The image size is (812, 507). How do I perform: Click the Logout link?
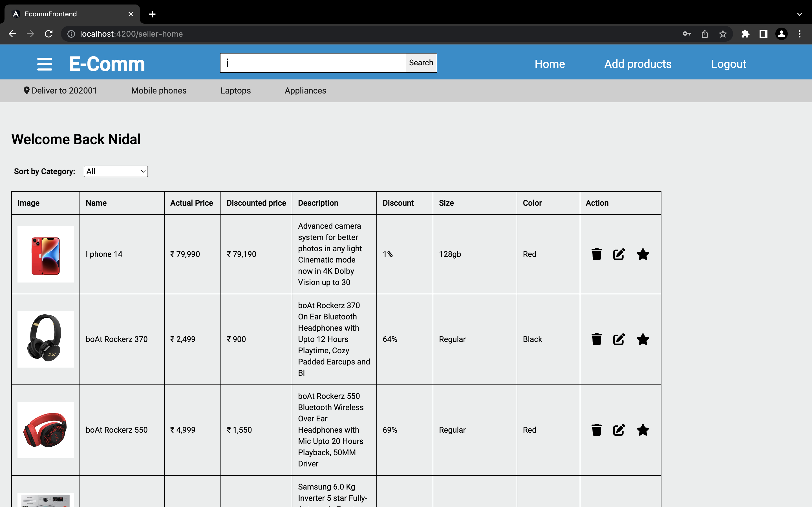click(729, 64)
